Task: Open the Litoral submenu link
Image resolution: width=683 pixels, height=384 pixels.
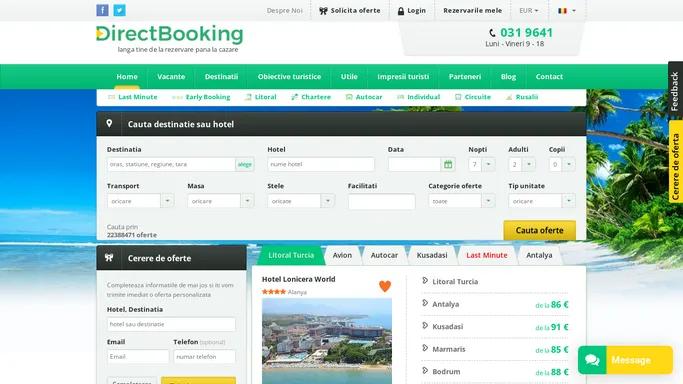Action: pos(265,97)
